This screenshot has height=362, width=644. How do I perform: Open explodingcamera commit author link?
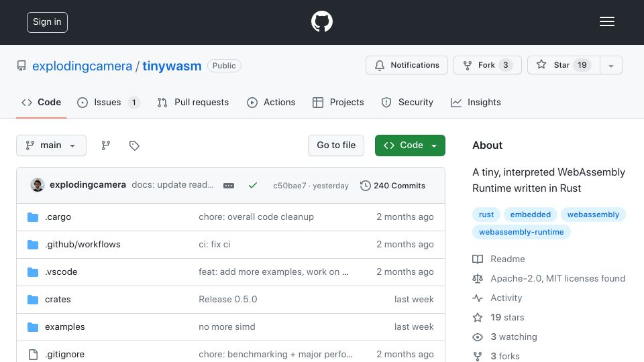[88, 185]
